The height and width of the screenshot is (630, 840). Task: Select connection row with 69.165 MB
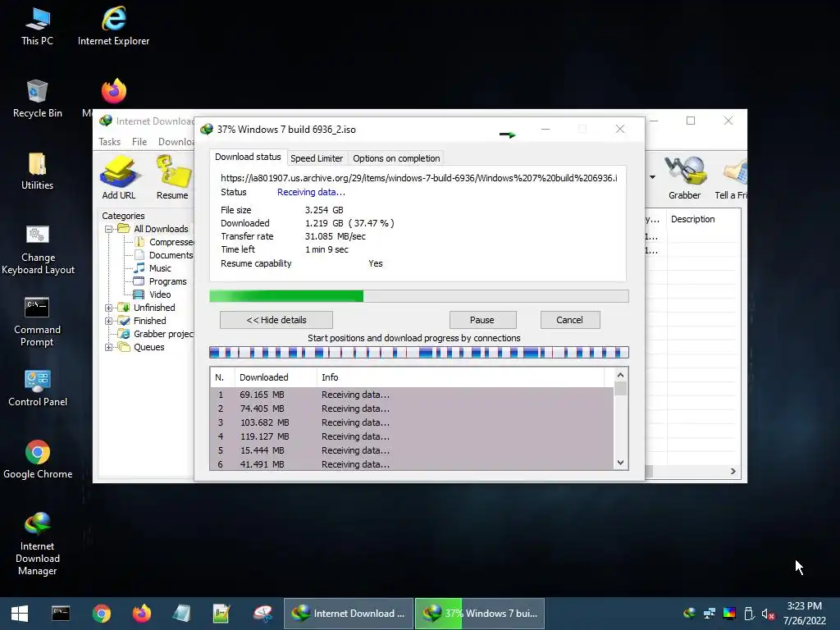point(412,395)
